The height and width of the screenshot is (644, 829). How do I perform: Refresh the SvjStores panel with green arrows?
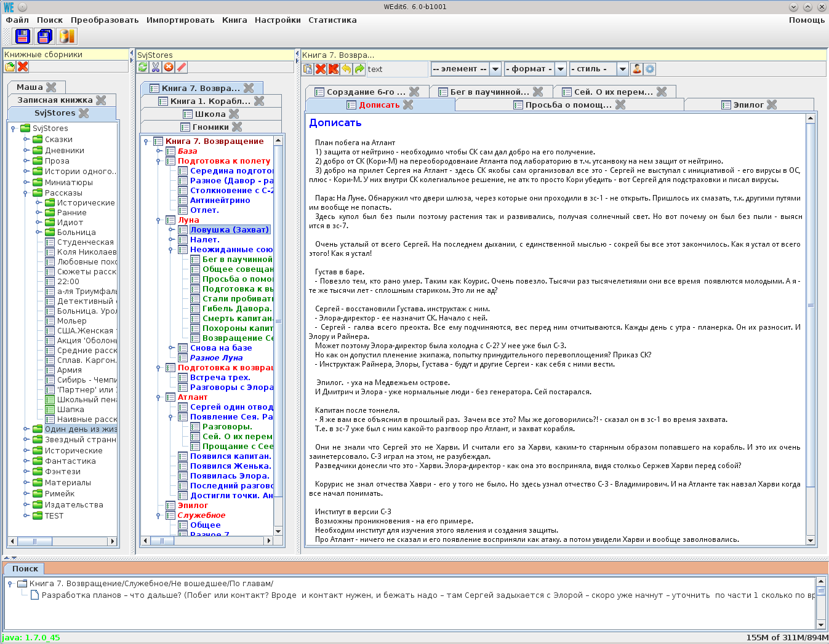click(x=143, y=67)
